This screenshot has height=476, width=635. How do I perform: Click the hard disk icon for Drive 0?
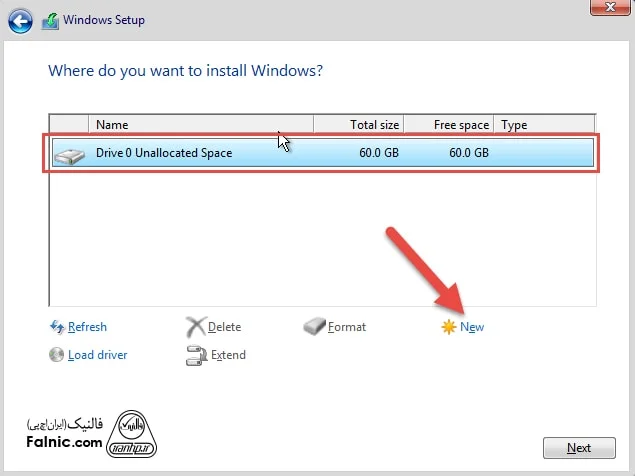(x=70, y=154)
